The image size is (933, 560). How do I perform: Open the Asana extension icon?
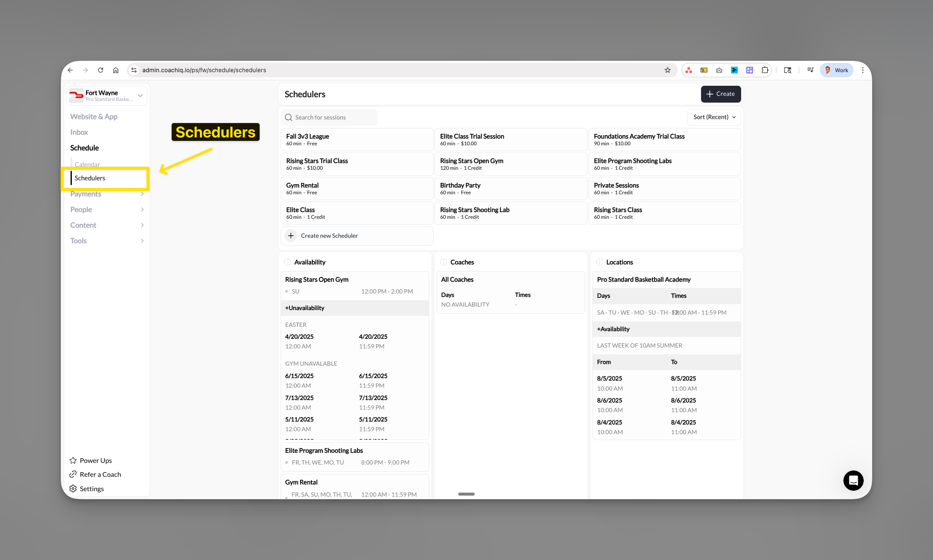pyautogui.click(x=688, y=70)
